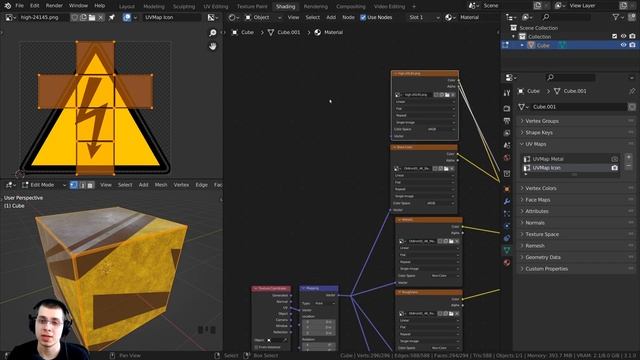640x360 pixels.
Task: Expand Geometry Data panel
Action: [x=576, y=257]
